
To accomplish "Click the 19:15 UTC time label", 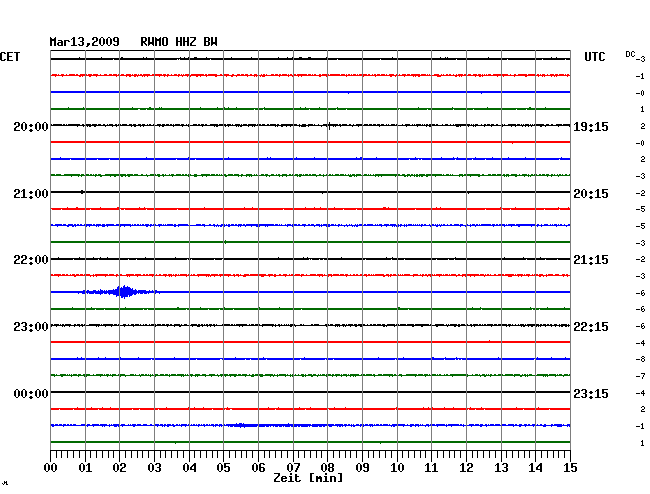I will [x=591, y=127].
